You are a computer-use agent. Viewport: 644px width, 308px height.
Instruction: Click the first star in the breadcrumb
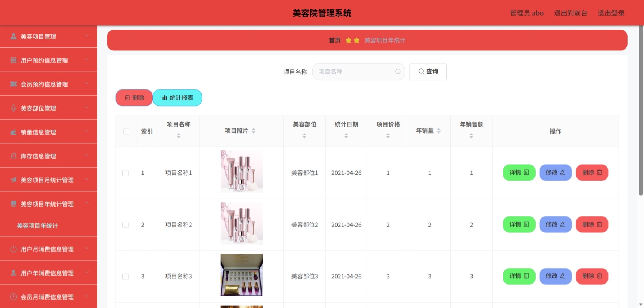click(348, 40)
